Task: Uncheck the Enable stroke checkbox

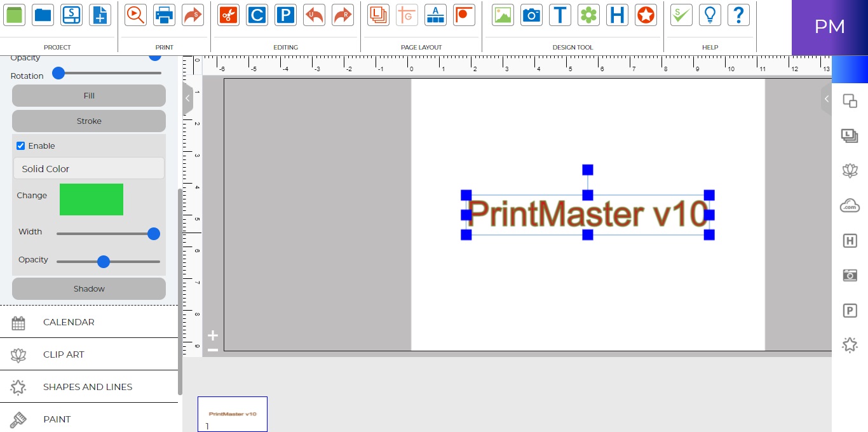Action: tap(20, 145)
